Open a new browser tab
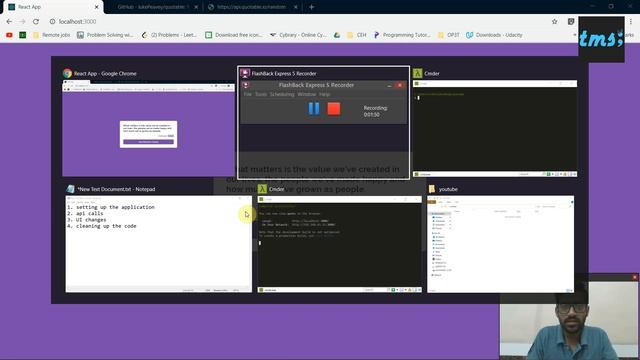Viewport: 640px width, 360px height. (x=311, y=7)
